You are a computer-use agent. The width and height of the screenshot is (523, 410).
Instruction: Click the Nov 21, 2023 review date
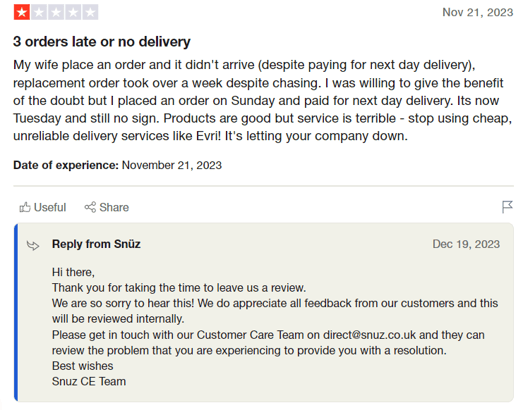coord(478,12)
